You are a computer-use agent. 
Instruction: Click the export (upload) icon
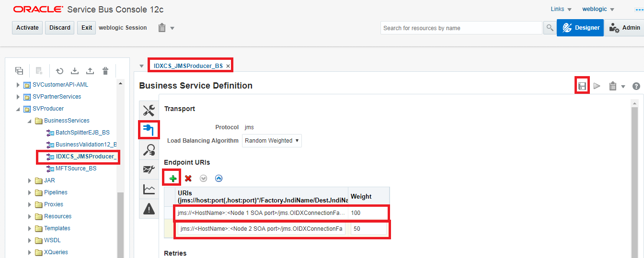90,71
